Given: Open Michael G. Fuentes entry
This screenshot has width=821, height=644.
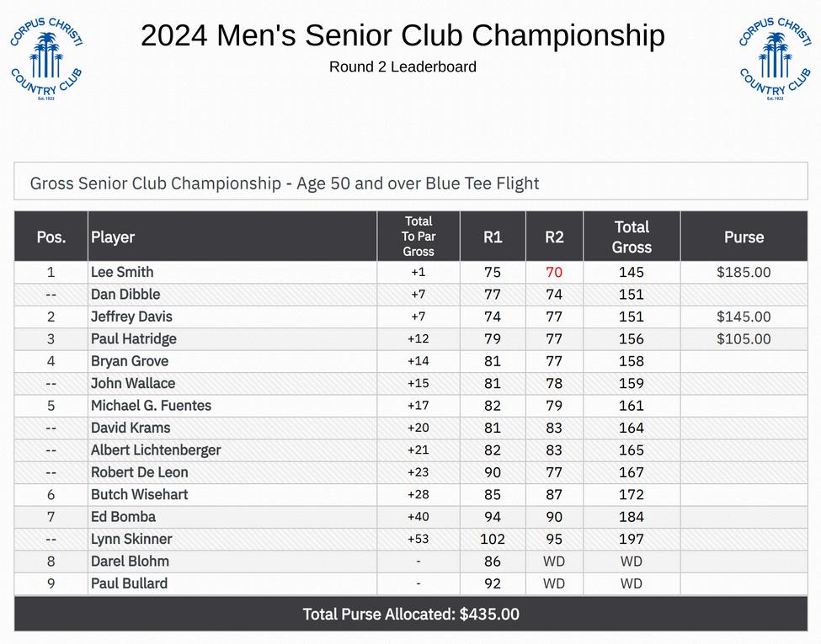Looking at the screenshot, I should [x=151, y=405].
